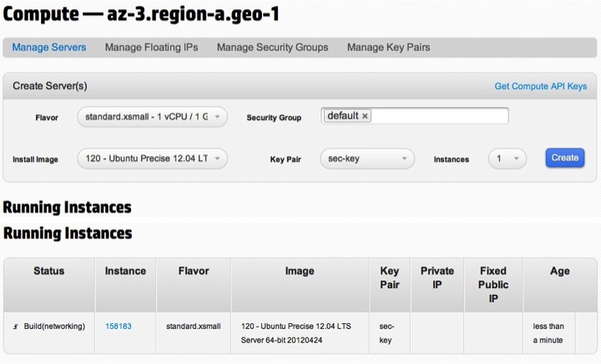The width and height of the screenshot is (601, 364).
Task: Remove the default security group tag
Action: [365, 116]
